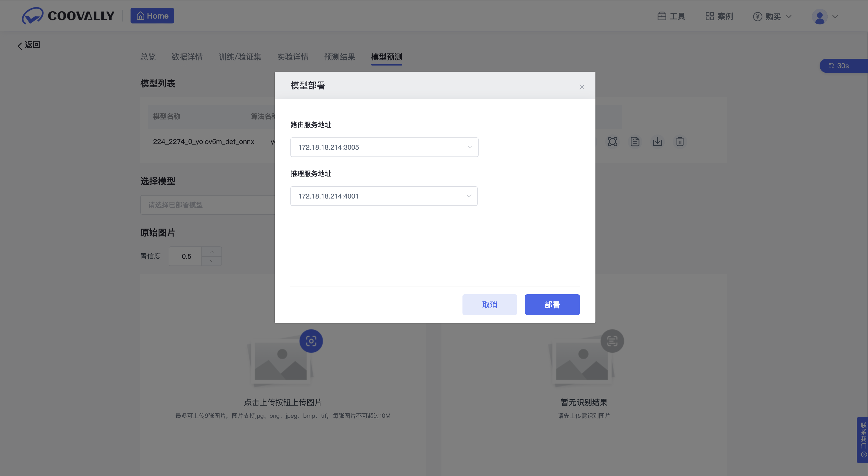
Task: Go back with the 返回 link
Action: pyautogui.click(x=29, y=45)
